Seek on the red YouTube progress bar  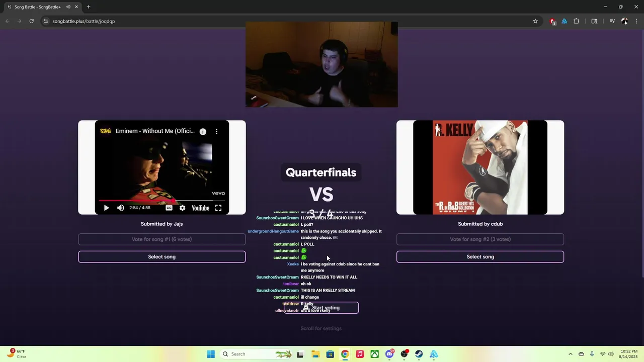coord(162,200)
